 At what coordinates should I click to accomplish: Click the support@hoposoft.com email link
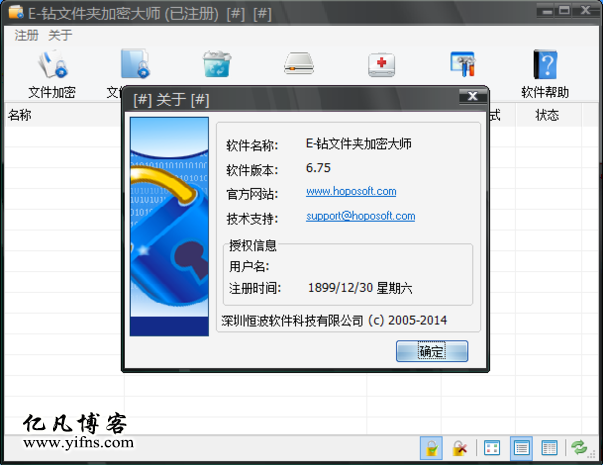[x=360, y=216]
